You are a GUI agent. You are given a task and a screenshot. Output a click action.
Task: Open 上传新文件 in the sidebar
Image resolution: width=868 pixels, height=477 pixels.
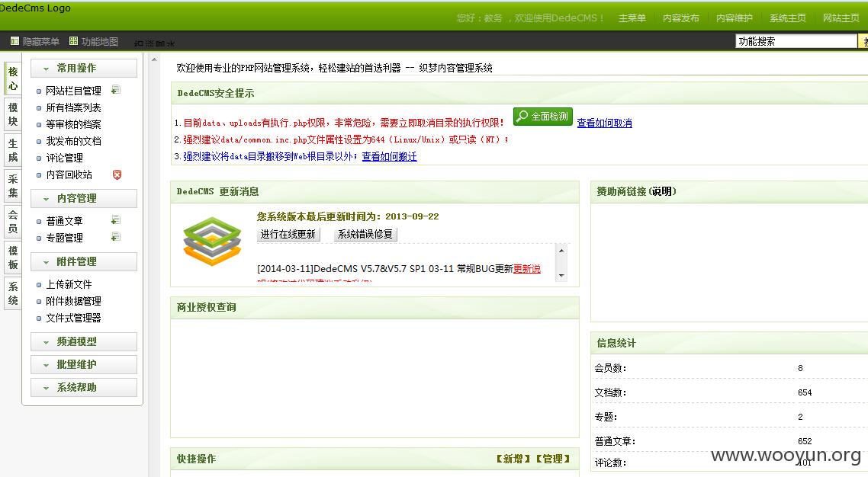tap(69, 284)
